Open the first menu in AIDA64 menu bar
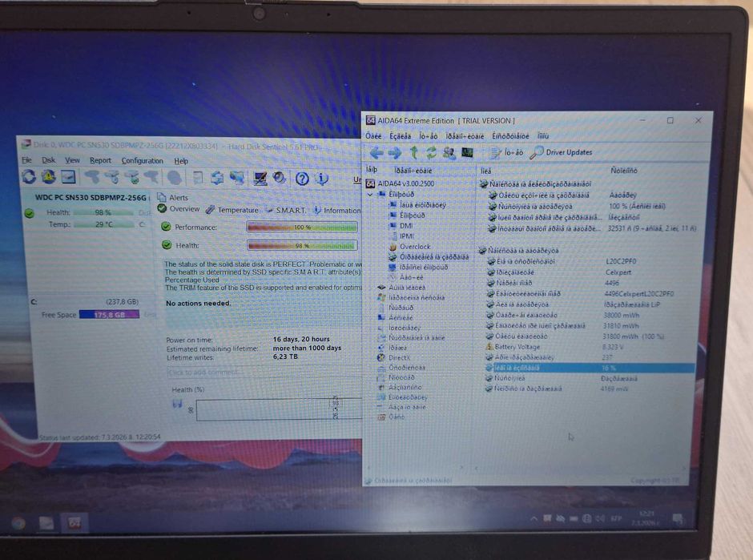 click(373, 136)
